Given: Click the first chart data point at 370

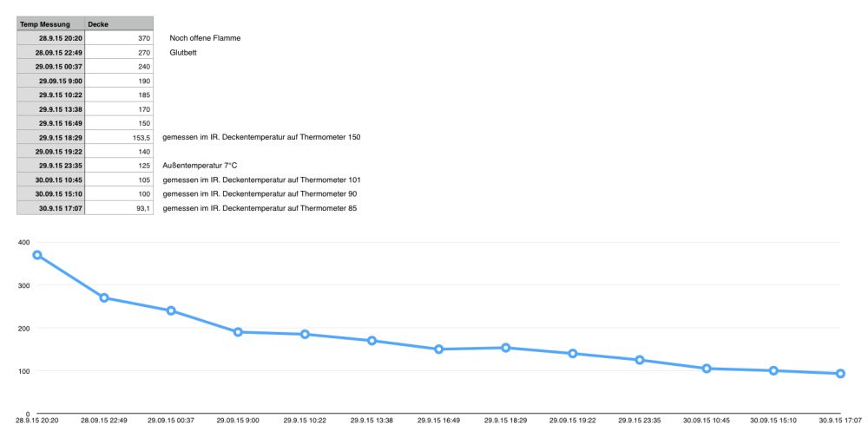Looking at the screenshot, I should point(37,255).
